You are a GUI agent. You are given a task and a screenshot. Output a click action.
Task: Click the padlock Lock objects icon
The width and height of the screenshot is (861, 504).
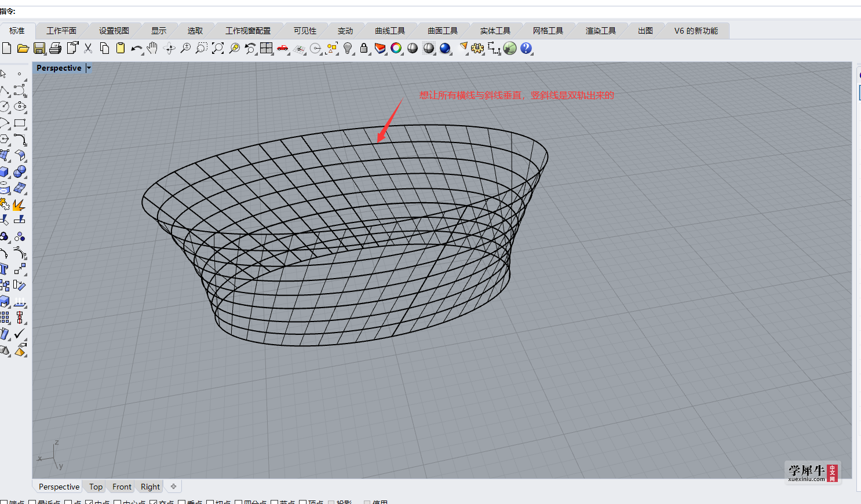point(364,48)
